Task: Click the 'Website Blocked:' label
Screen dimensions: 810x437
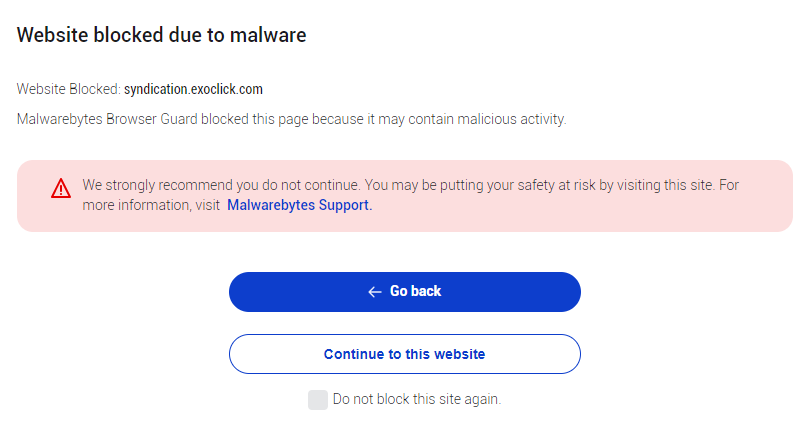Action: 68,89
